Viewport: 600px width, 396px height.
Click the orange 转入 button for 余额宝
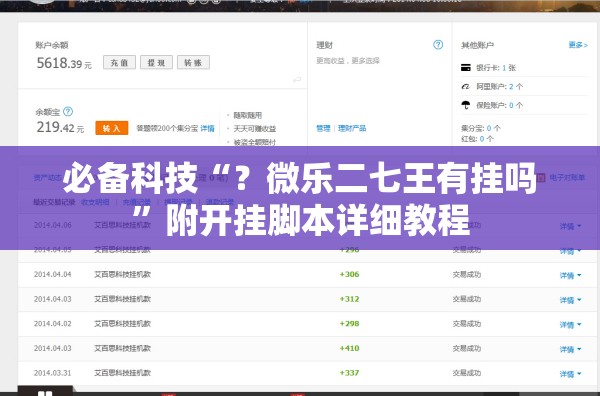tap(112, 128)
